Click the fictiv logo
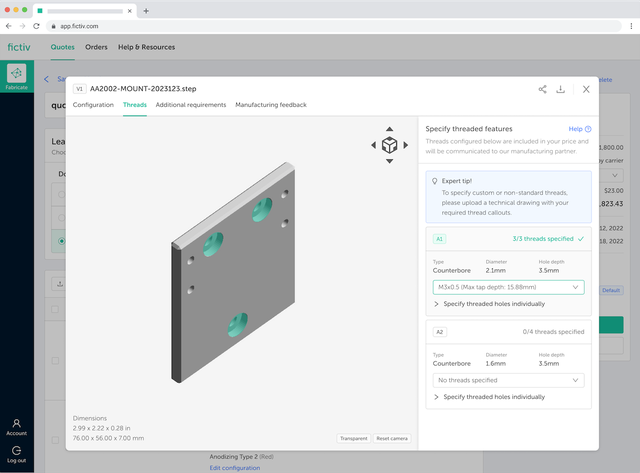The image size is (640, 473). tap(19, 47)
